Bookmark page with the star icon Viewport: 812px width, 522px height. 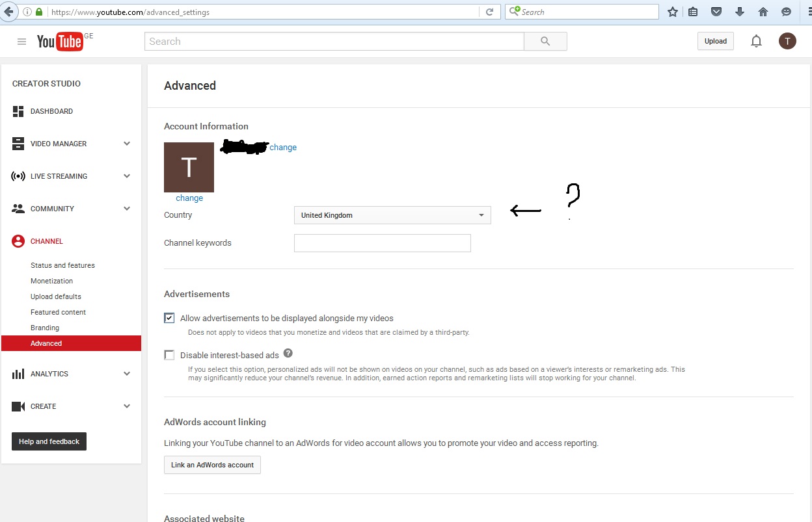673,12
